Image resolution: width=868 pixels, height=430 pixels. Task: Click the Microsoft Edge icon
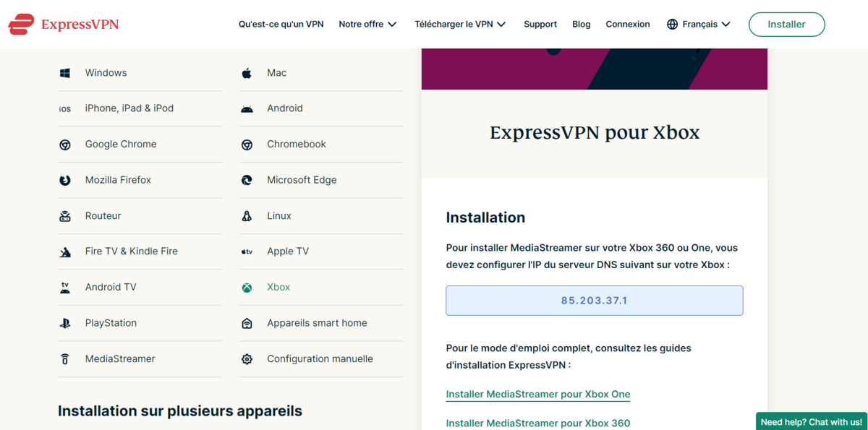pos(247,180)
